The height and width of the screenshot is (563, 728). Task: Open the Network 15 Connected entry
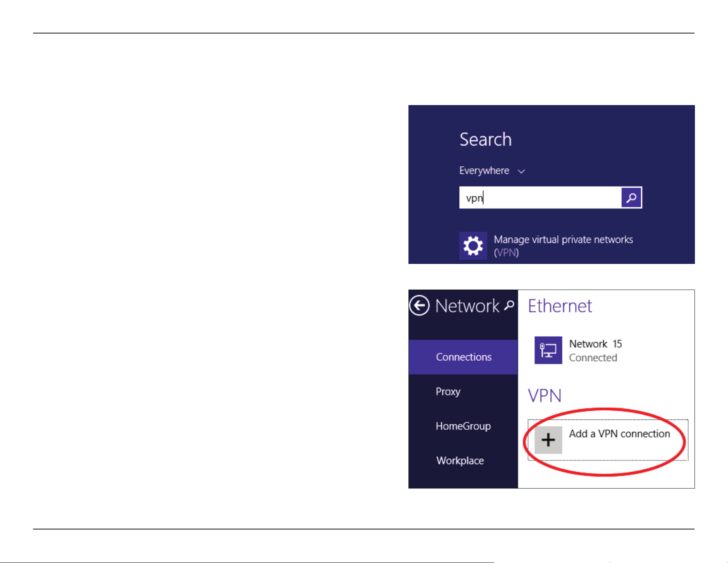[595, 350]
